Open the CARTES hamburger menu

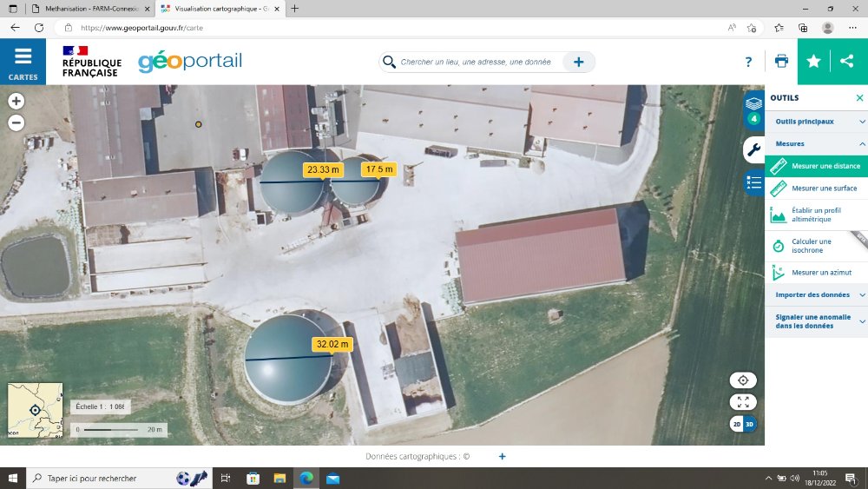[23, 62]
